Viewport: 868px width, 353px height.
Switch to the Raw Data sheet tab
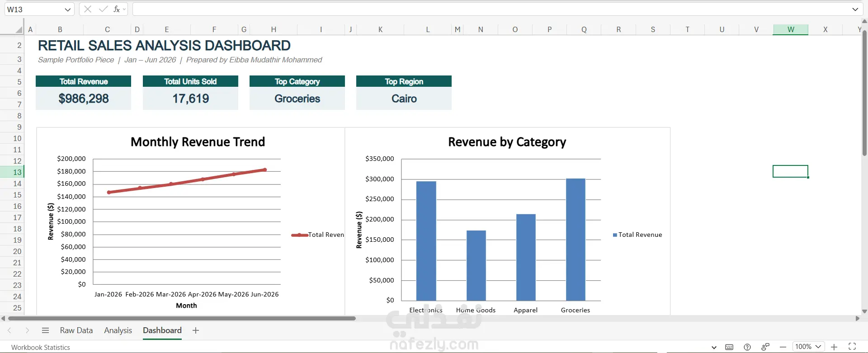[76, 330]
